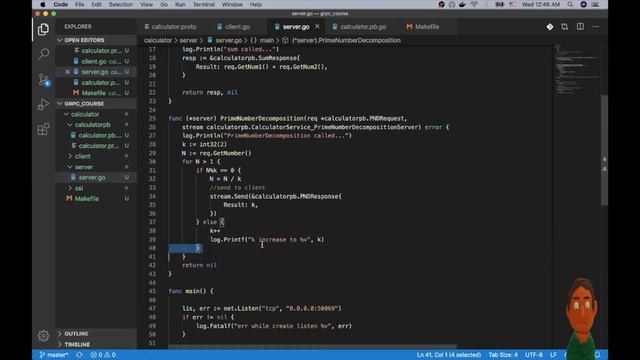Change the UTF-8 file encoding
The height and width of the screenshot is (360, 640).
[533, 355]
